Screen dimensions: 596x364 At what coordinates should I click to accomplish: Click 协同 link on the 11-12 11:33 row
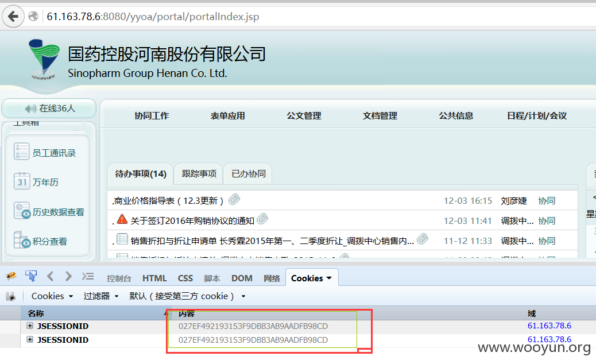[547, 241]
